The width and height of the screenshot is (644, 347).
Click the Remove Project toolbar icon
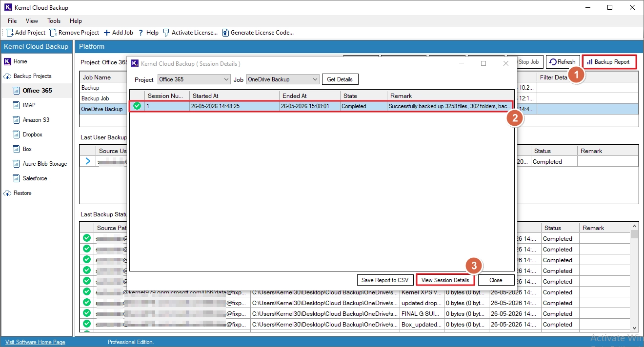pyautogui.click(x=53, y=33)
